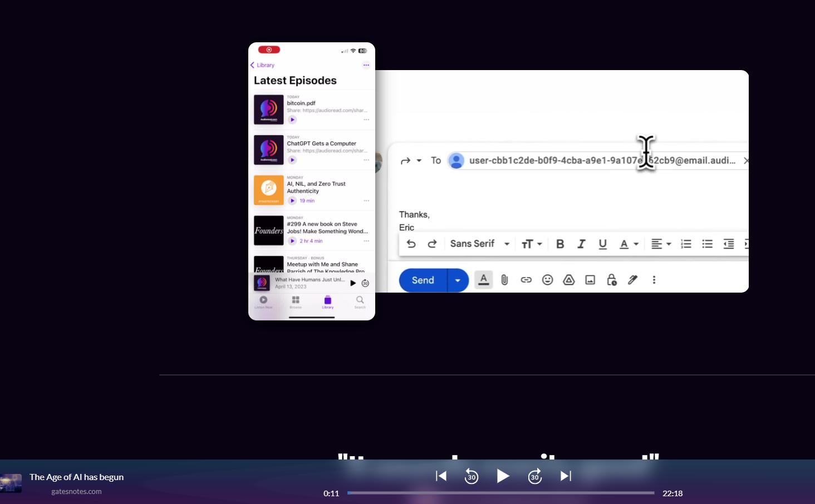Screen dimensions: 815x504
Task: Toggle confidential mode for the email
Action: (x=611, y=280)
